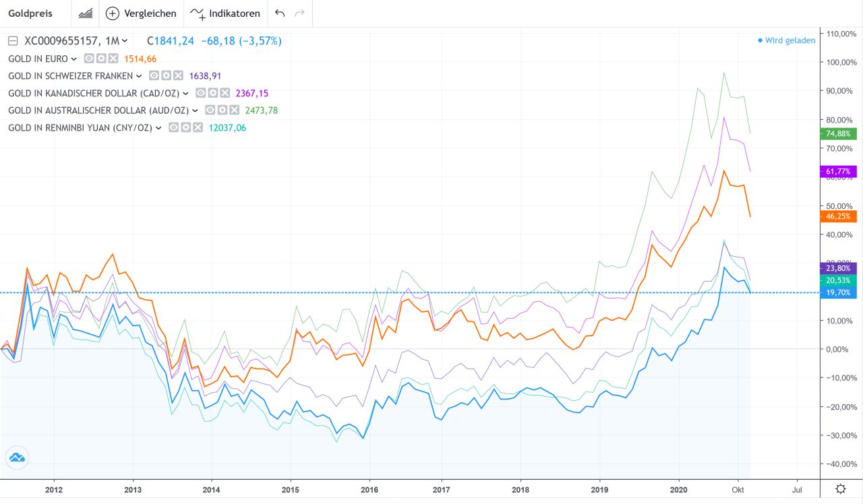Open the GOLD IN EURO chevron menu
The width and height of the screenshot is (863, 504).
pyautogui.click(x=73, y=59)
